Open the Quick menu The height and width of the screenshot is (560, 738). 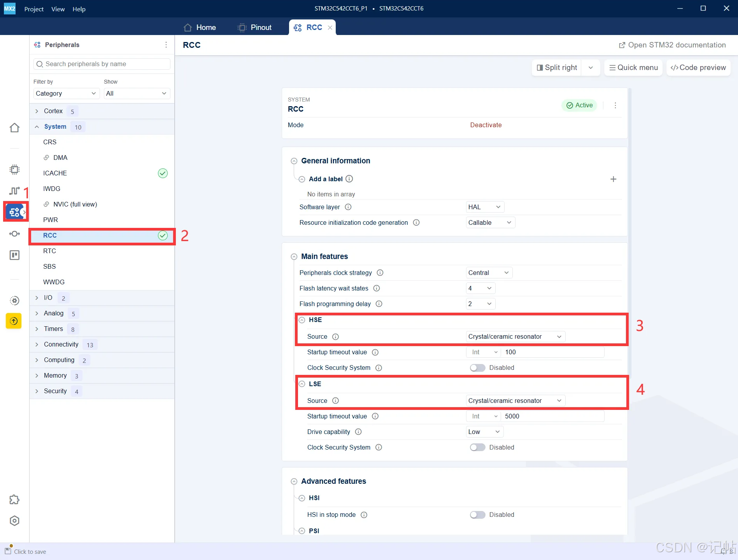(x=633, y=68)
